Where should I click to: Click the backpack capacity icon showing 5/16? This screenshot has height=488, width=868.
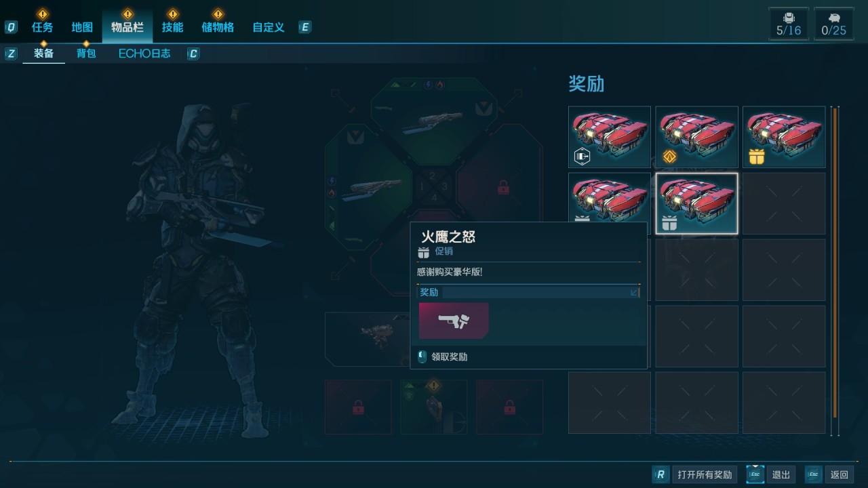[x=789, y=24]
